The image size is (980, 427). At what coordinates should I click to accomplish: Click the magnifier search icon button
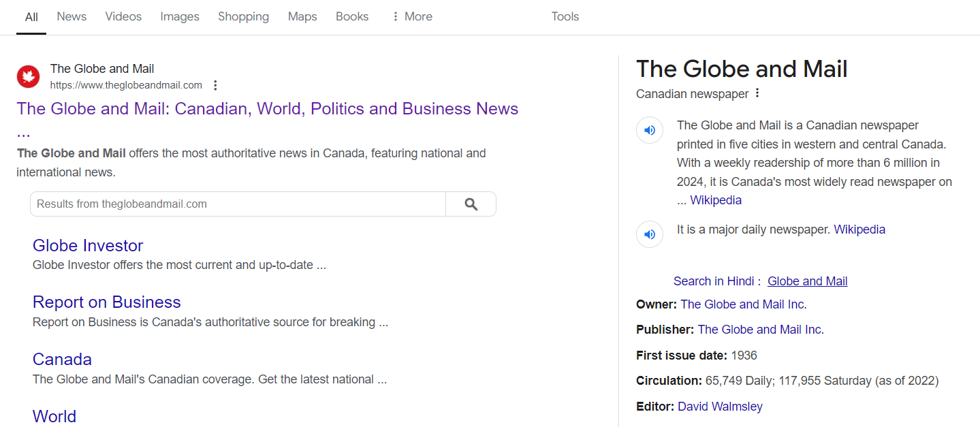(x=471, y=204)
